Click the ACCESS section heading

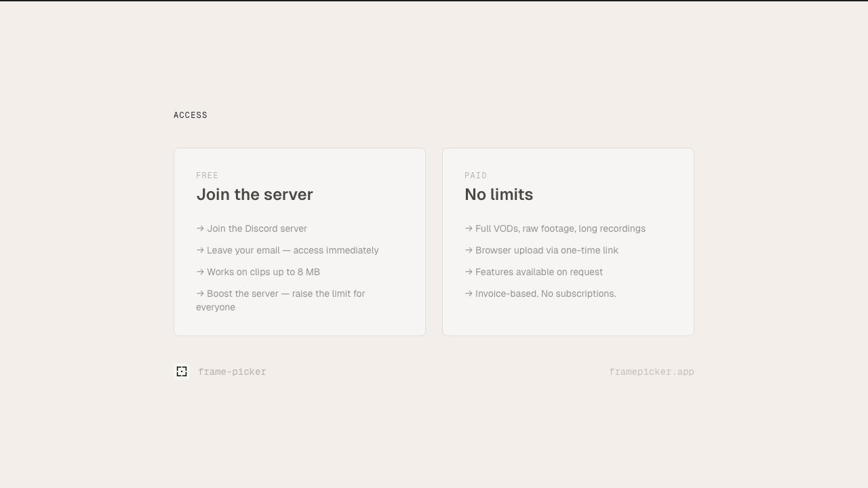(191, 115)
